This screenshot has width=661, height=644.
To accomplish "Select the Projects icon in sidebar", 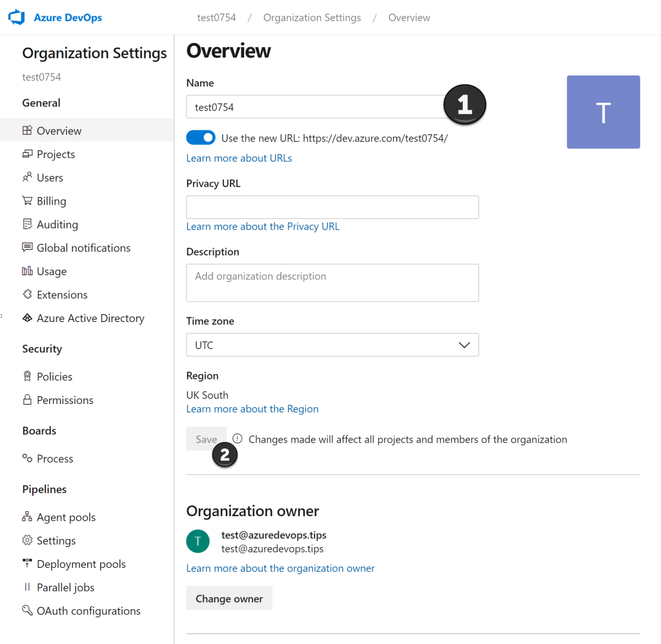I will pyautogui.click(x=26, y=154).
